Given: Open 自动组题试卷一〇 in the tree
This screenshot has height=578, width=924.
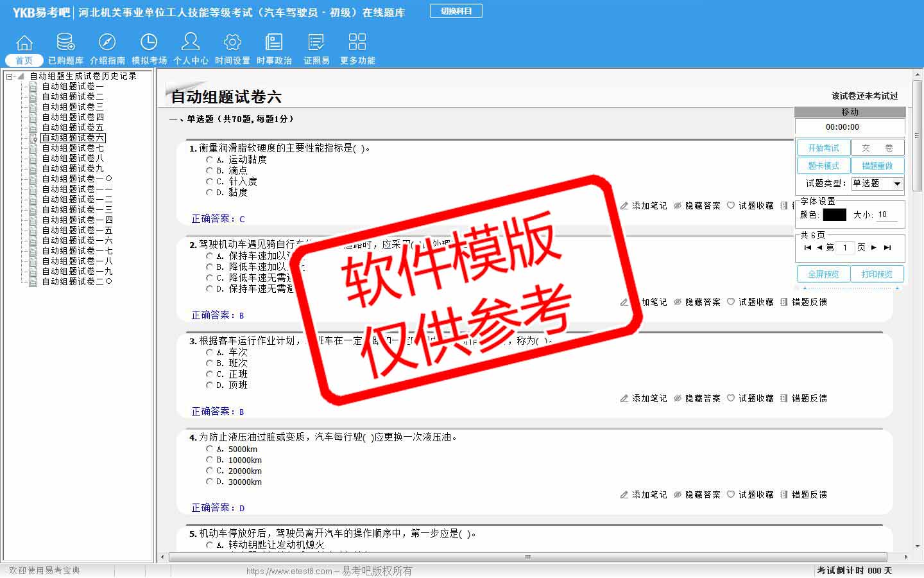Looking at the screenshot, I should pyautogui.click(x=77, y=179).
